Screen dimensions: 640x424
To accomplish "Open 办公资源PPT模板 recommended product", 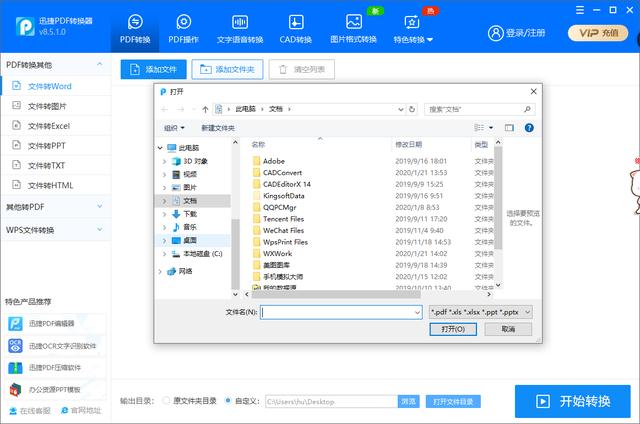I will [x=56, y=390].
